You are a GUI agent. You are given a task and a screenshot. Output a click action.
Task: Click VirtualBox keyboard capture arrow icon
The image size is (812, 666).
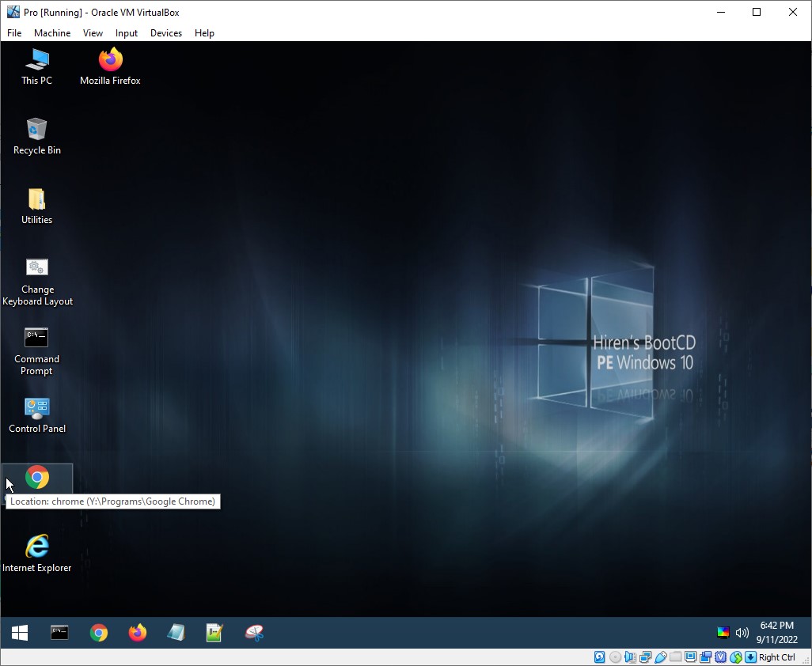click(751, 657)
